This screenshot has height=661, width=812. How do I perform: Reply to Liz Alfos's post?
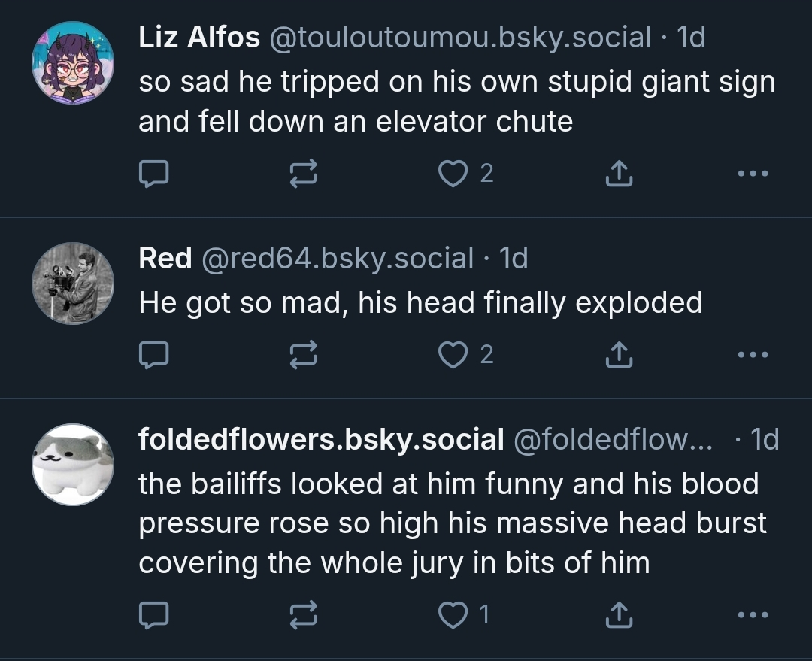click(153, 174)
